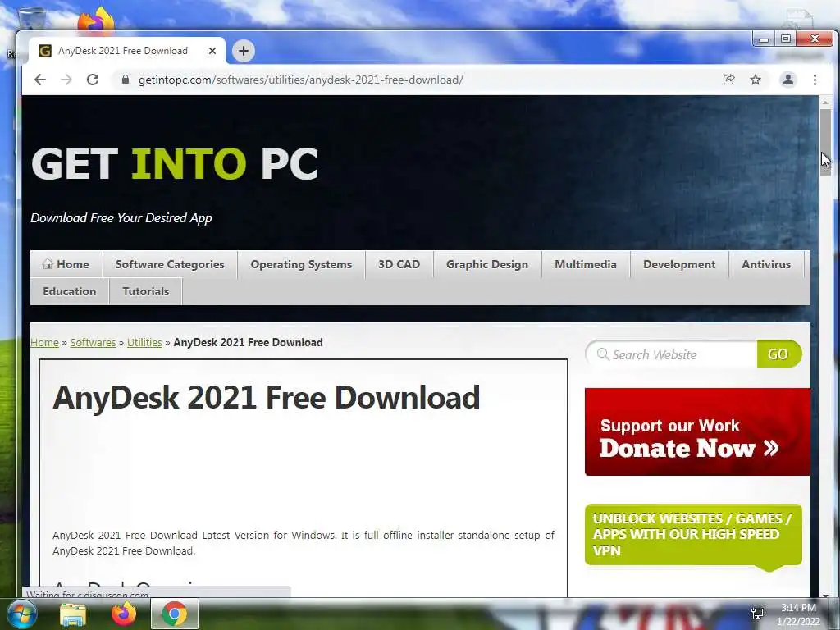Image resolution: width=840 pixels, height=630 pixels.
Task: Click the scrollbar up arrow
Action: 825,102
